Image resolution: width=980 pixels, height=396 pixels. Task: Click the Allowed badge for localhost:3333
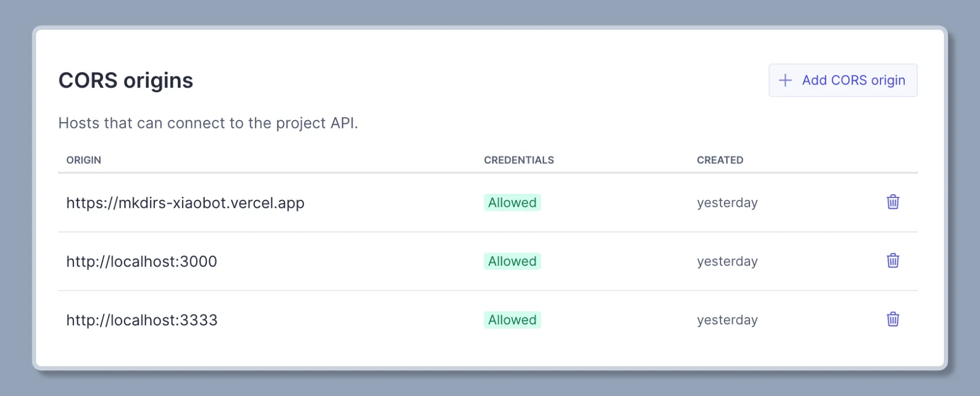point(512,320)
